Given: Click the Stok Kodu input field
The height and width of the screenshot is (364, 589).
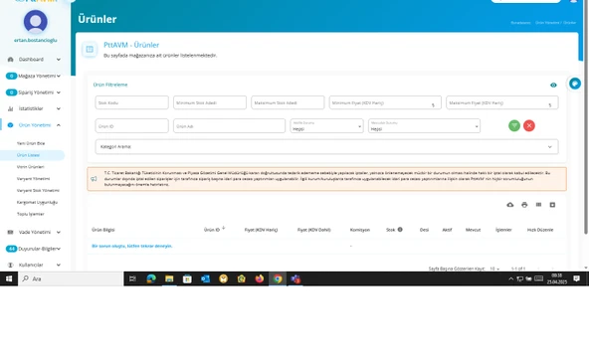Looking at the screenshot, I should coord(132,102).
